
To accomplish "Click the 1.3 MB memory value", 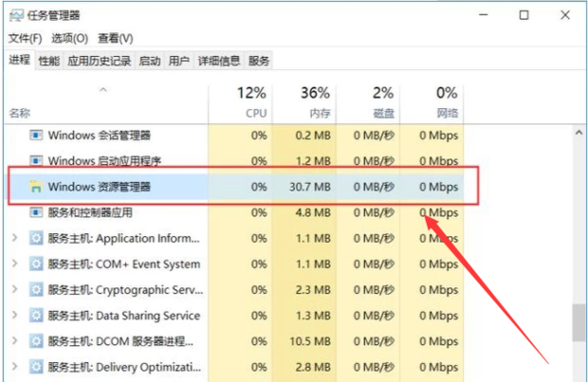I will pyautogui.click(x=313, y=316).
